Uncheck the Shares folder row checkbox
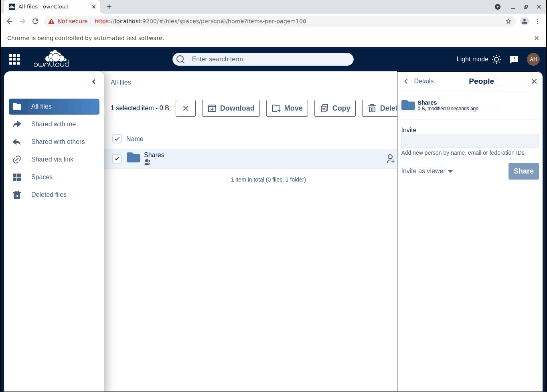The image size is (547, 392). 117,159
